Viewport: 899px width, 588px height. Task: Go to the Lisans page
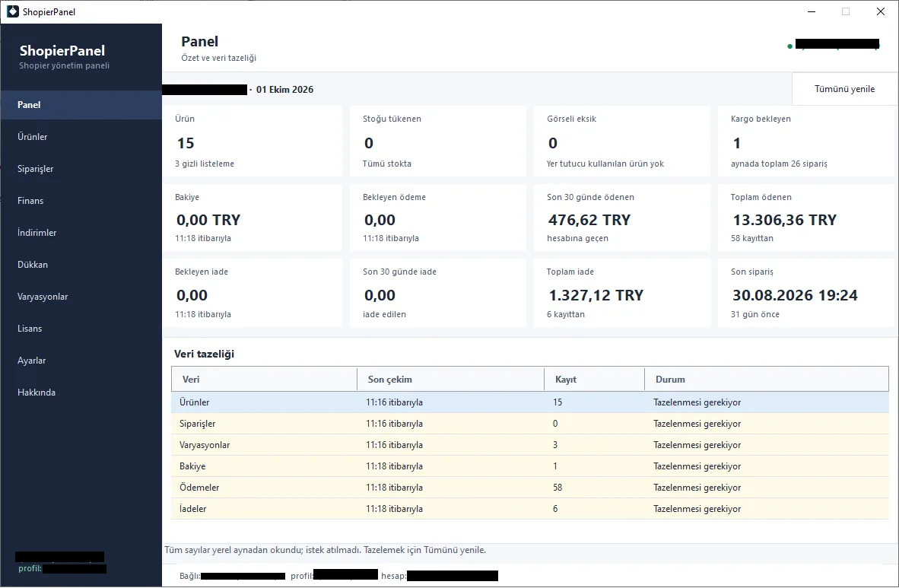(81, 329)
